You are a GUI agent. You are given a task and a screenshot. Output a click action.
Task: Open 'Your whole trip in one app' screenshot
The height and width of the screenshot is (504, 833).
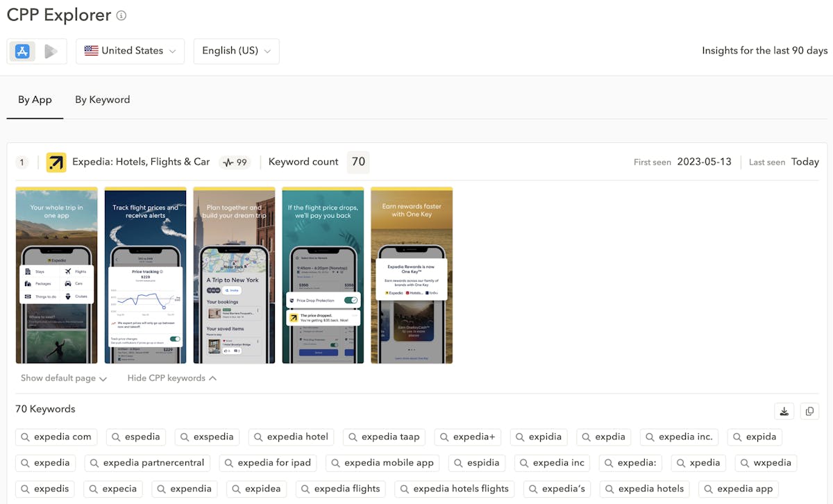56,276
